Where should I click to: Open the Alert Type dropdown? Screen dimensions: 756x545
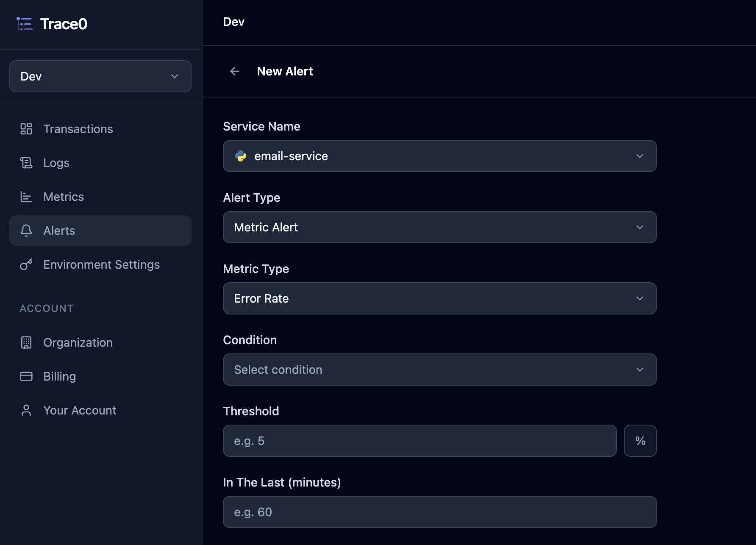tap(440, 227)
